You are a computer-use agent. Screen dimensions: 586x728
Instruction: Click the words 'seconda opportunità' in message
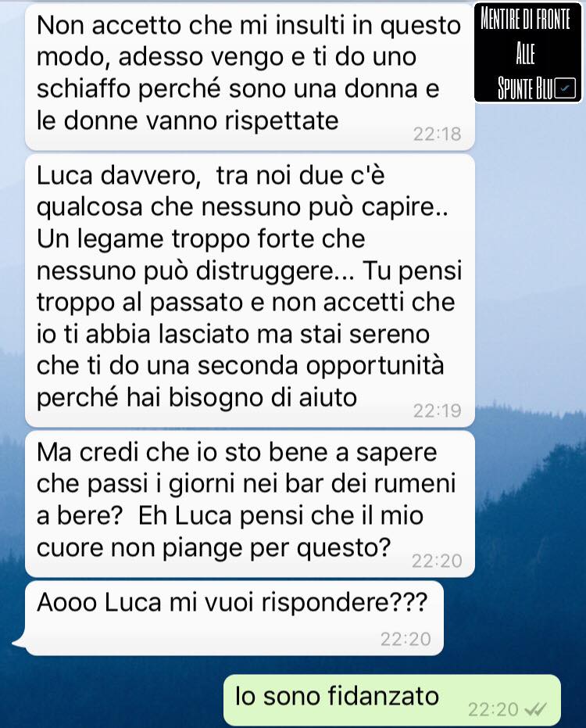pos(321,366)
